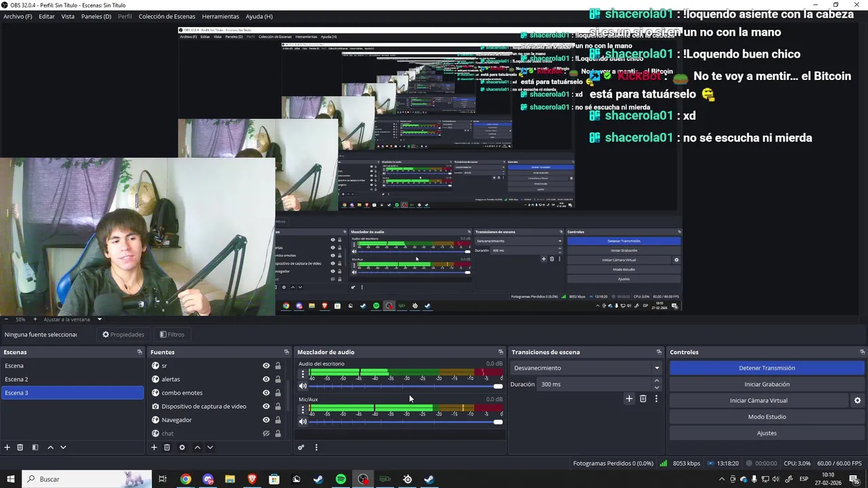Open virtual camera settings gear
The image size is (868, 488).
[x=857, y=401]
